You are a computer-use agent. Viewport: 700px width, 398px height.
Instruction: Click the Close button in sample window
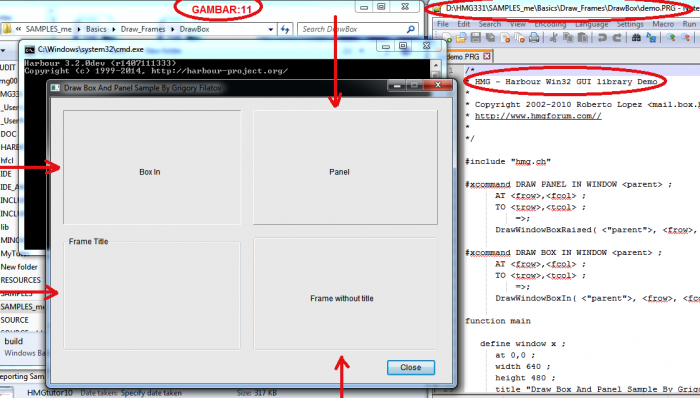(411, 367)
